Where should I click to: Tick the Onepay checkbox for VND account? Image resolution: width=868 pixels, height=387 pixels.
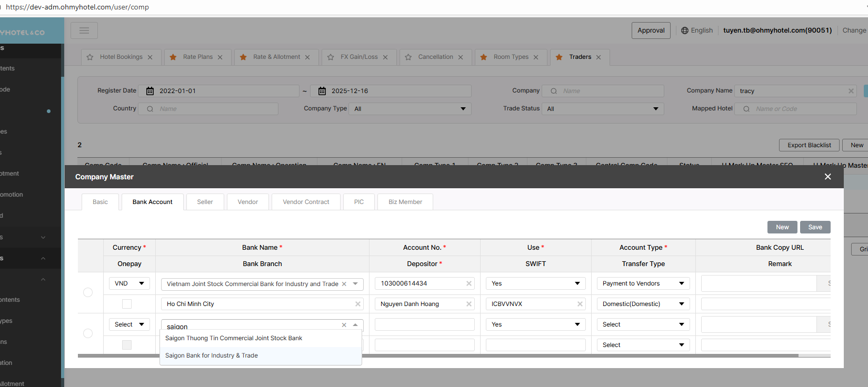(x=127, y=304)
